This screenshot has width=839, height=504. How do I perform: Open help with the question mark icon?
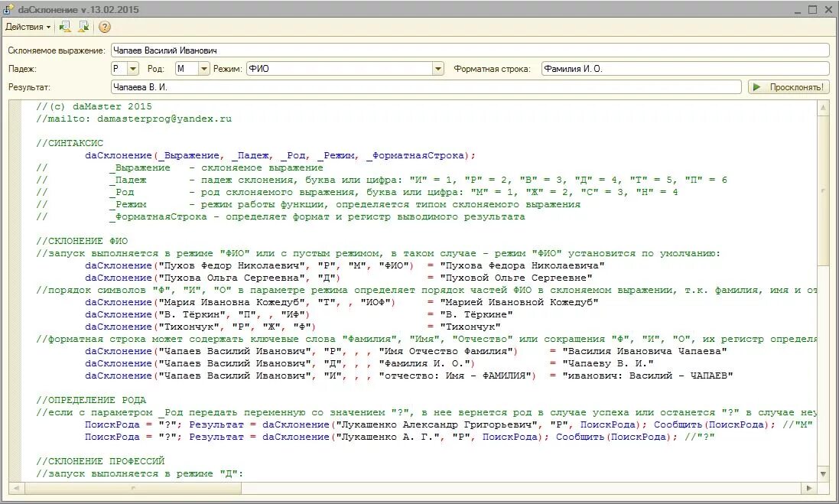pos(105,27)
